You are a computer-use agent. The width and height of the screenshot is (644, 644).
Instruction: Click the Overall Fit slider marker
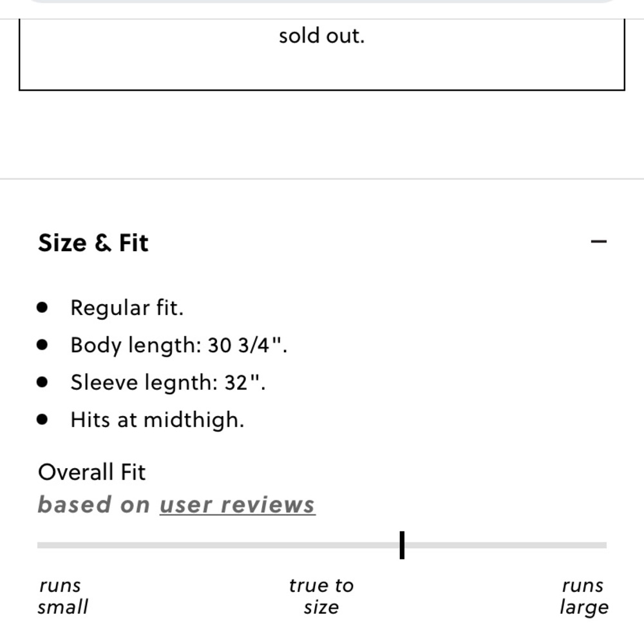[401, 546]
